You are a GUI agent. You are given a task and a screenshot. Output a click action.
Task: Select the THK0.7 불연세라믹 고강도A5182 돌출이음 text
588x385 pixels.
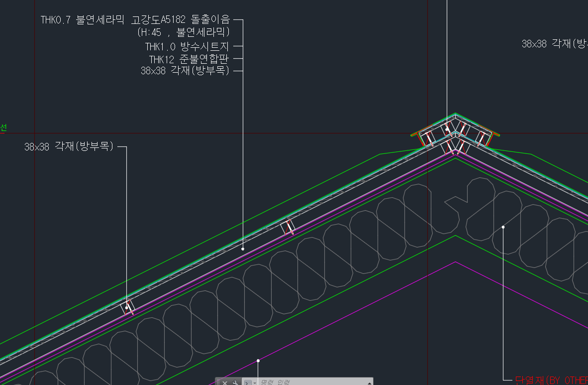coord(135,20)
